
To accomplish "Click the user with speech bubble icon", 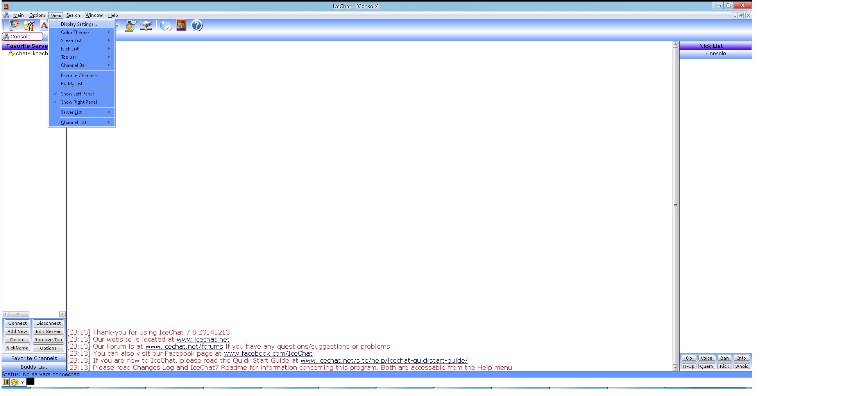I will point(130,25).
